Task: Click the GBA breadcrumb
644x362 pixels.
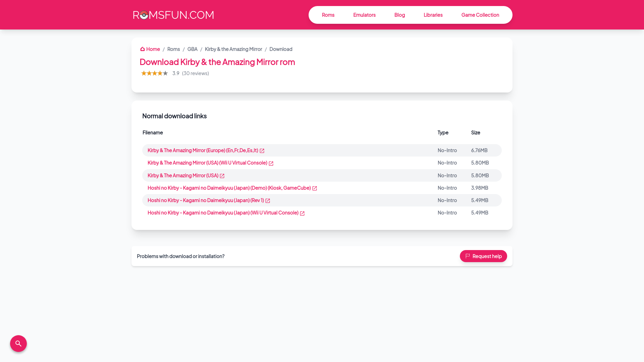Action: tap(192, 49)
